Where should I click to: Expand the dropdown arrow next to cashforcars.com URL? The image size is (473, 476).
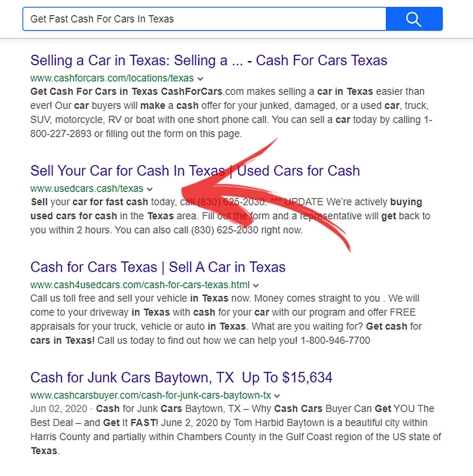tap(200, 79)
